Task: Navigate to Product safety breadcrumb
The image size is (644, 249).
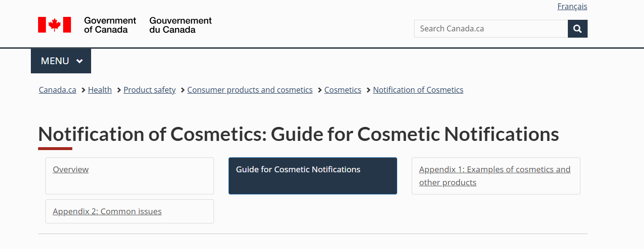Action: 149,90
